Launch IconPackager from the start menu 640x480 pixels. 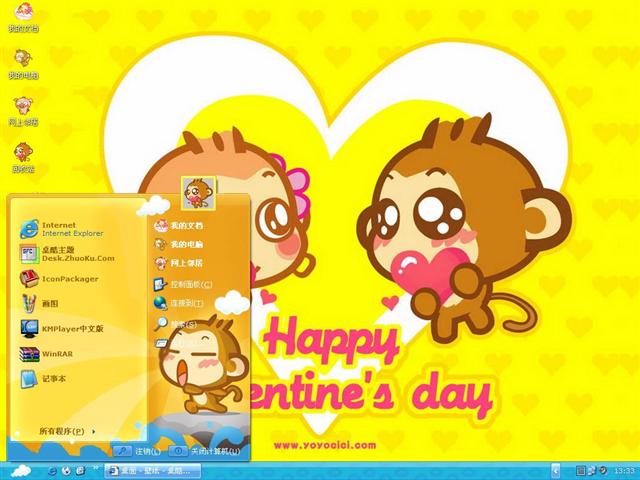[59, 279]
